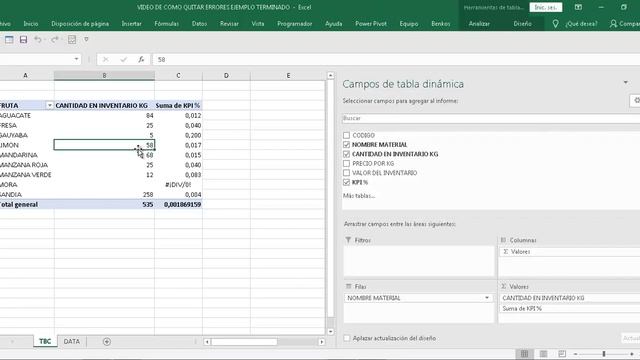Image resolution: width=640 pixels, height=360 pixels.
Task: Click the formula bar showing 58
Action: [x=396, y=60]
